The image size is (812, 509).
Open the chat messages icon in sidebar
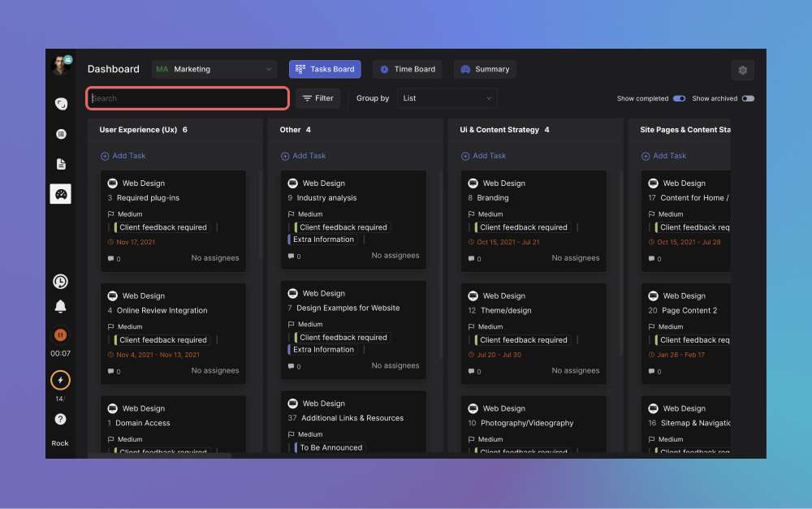(60, 104)
